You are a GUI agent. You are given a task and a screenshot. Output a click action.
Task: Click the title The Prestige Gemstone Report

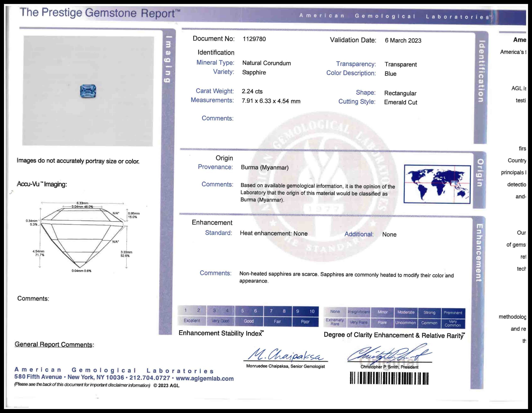[x=100, y=13]
